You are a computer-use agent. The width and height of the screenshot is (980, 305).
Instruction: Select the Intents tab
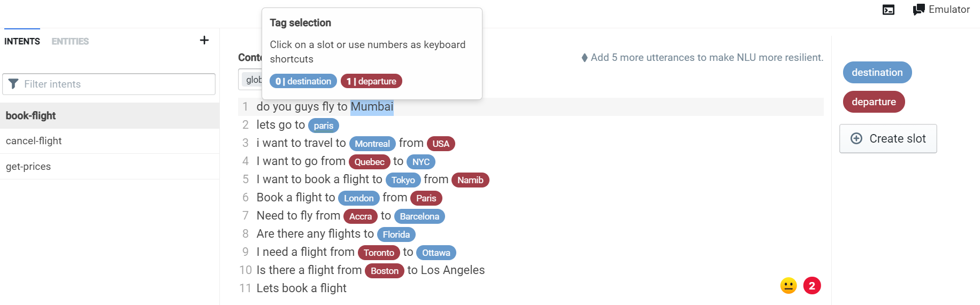click(x=22, y=41)
